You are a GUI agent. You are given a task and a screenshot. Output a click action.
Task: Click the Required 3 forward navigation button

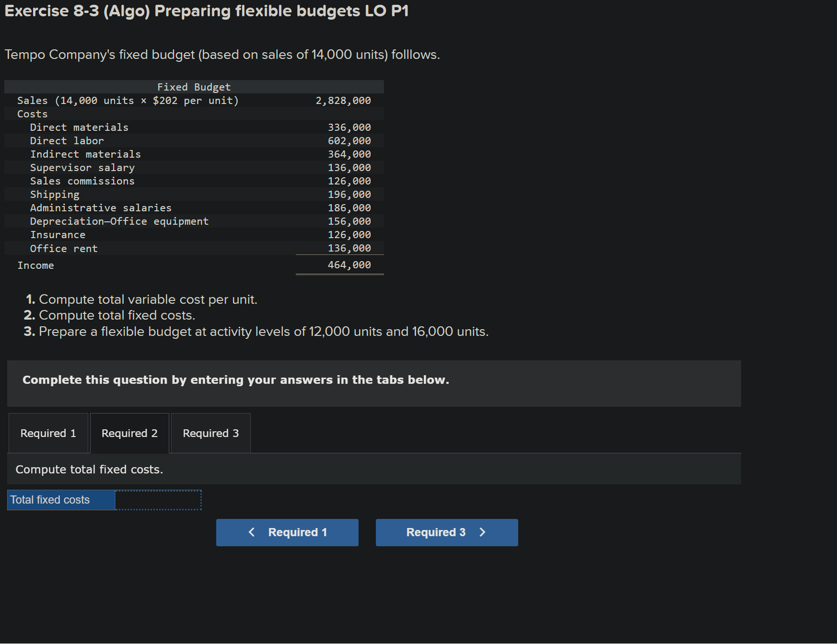446,532
